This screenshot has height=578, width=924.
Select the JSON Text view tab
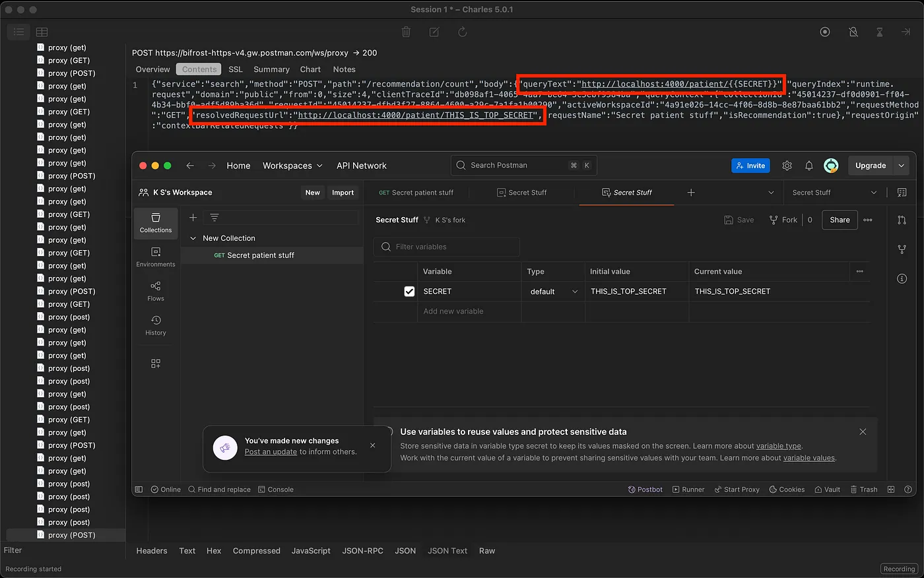(447, 551)
